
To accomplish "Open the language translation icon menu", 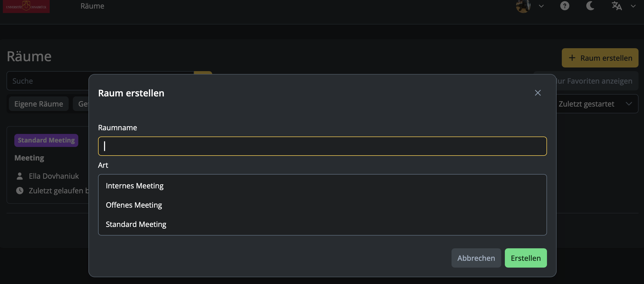I will click(616, 6).
